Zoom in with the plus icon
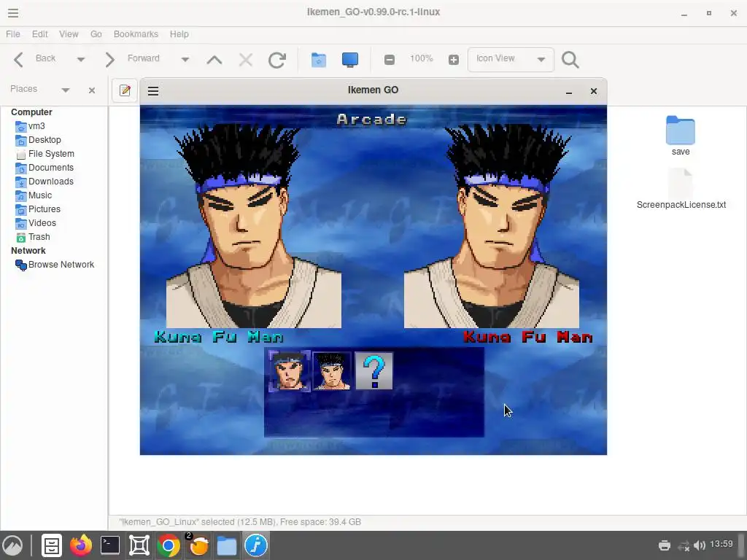This screenshot has height=560, width=747. (x=454, y=60)
